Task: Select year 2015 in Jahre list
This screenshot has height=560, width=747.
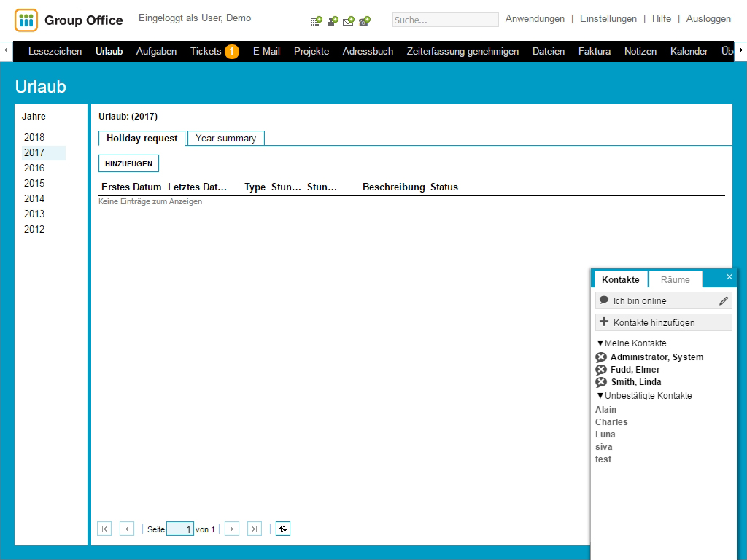Action: pyautogui.click(x=34, y=183)
